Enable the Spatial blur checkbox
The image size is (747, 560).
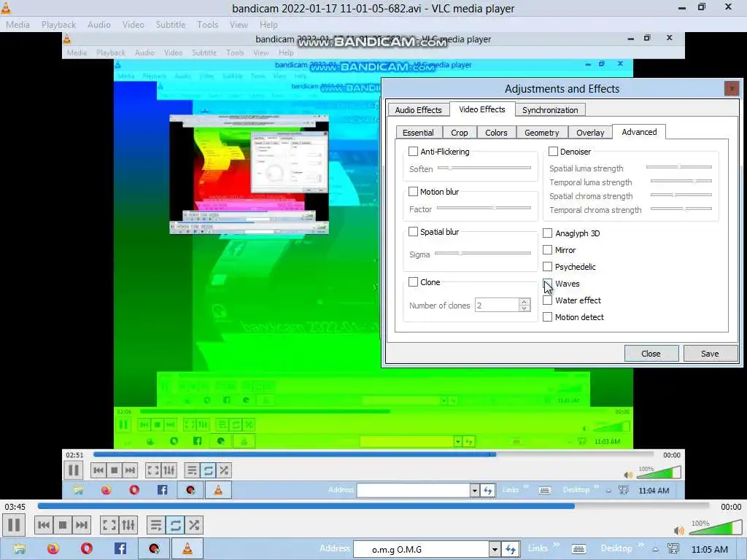tap(413, 232)
